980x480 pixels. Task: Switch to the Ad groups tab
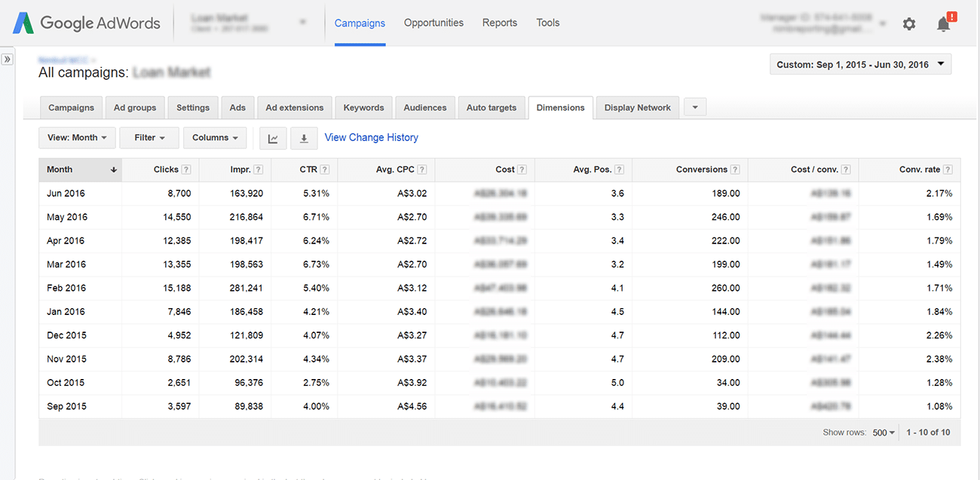[x=135, y=108]
